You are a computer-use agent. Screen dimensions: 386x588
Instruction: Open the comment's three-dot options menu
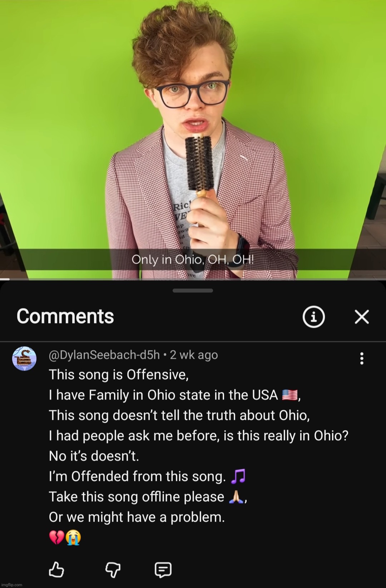(362, 358)
